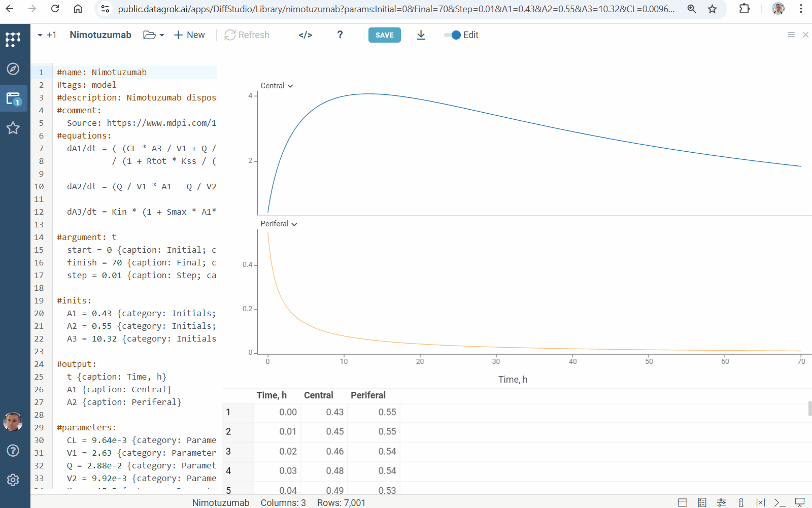Open Datagrok settings gear in sidebar
812x508 pixels.
13,480
